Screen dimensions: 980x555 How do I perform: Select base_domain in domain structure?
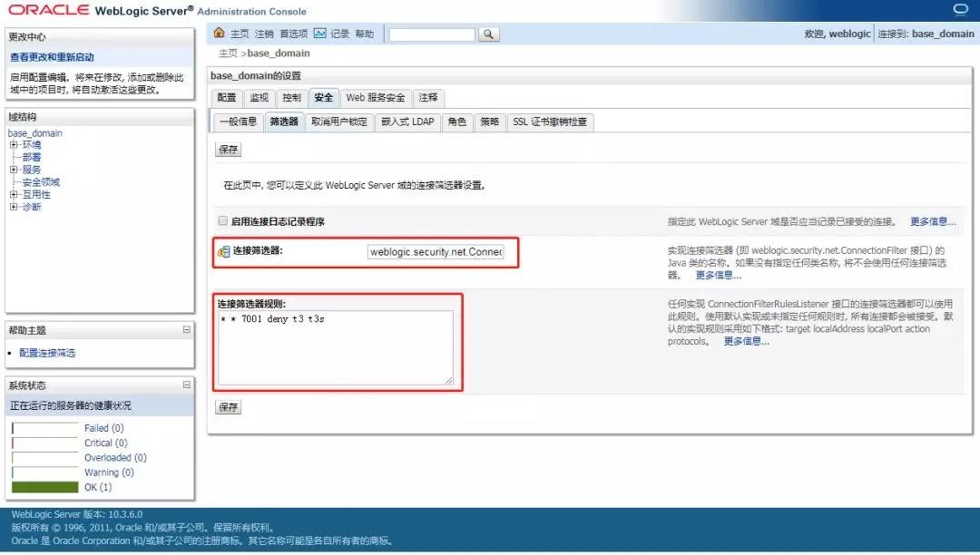pos(35,133)
